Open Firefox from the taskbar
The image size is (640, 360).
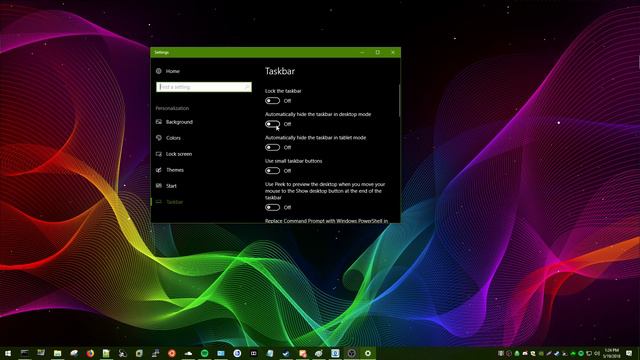tap(90, 353)
